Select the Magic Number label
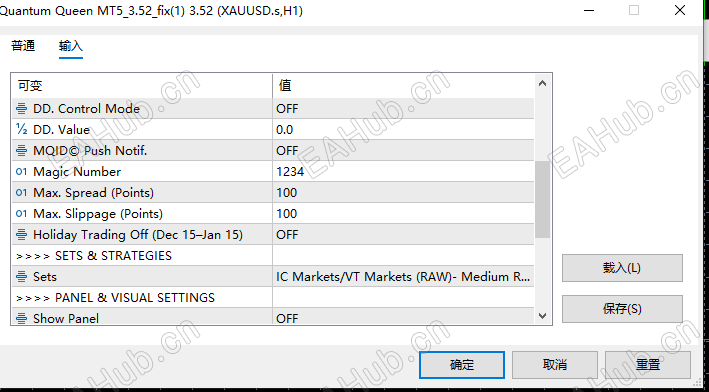 (x=77, y=172)
